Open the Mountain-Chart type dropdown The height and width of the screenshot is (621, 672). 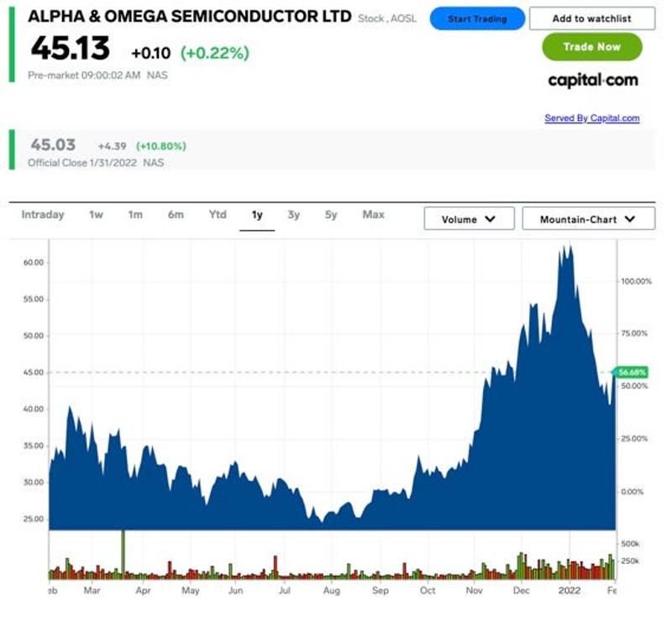[x=589, y=218]
